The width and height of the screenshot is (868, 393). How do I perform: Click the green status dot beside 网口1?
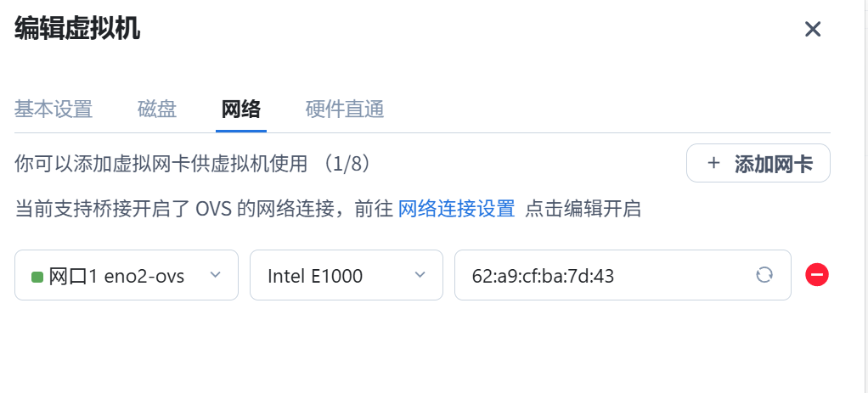point(37,277)
